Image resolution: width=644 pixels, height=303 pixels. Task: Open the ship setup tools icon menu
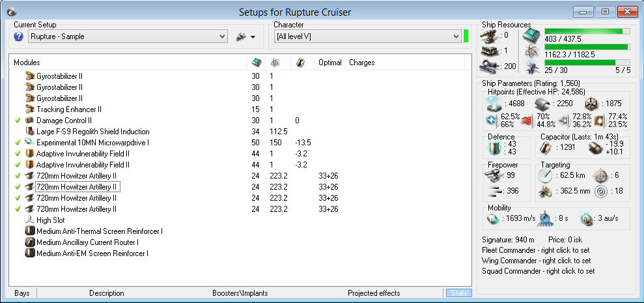[244, 36]
